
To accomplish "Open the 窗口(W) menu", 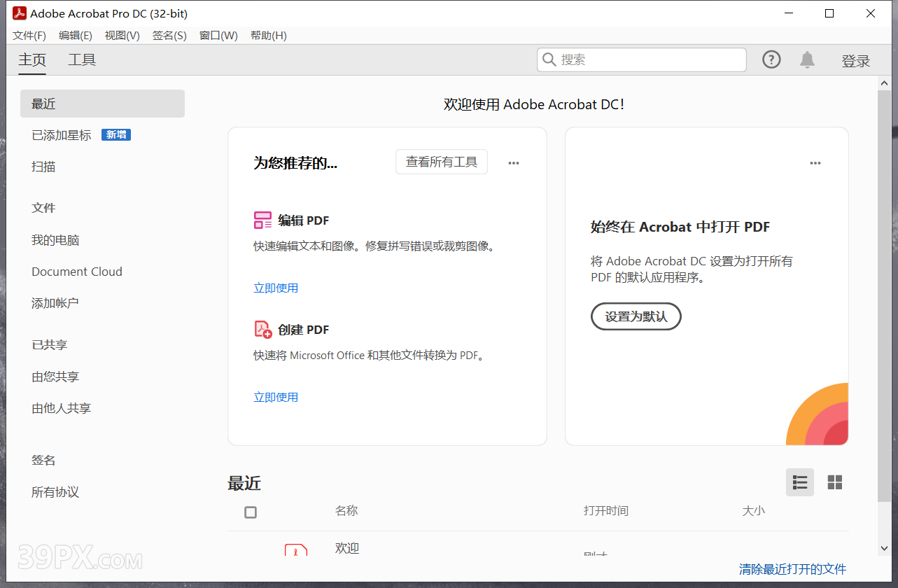I will [x=218, y=36].
